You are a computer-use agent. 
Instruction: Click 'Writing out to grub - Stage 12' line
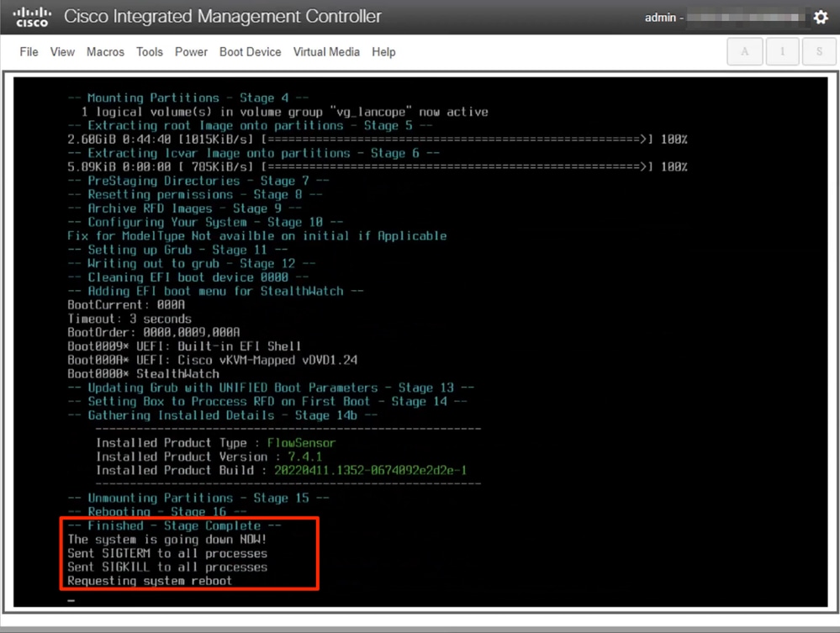191,263
